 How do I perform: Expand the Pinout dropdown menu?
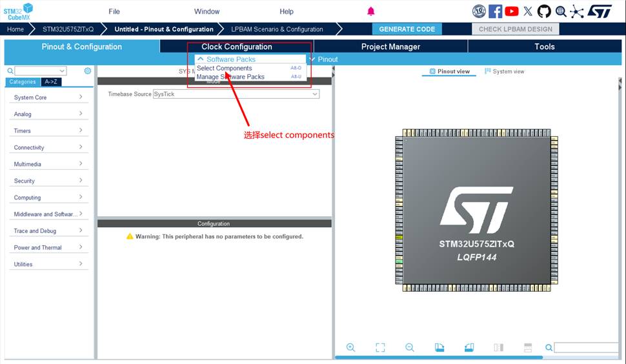tap(324, 59)
